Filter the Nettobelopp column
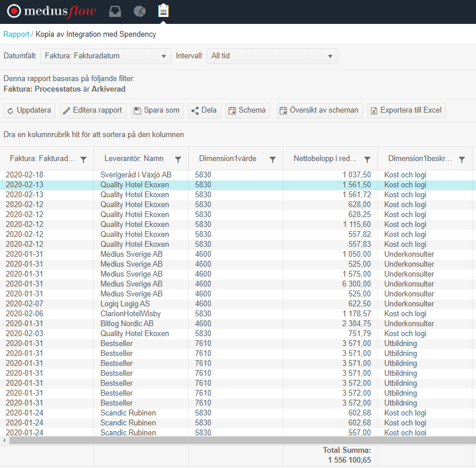Image resolution: width=476 pixels, height=468 pixels. pyautogui.click(x=367, y=159)
